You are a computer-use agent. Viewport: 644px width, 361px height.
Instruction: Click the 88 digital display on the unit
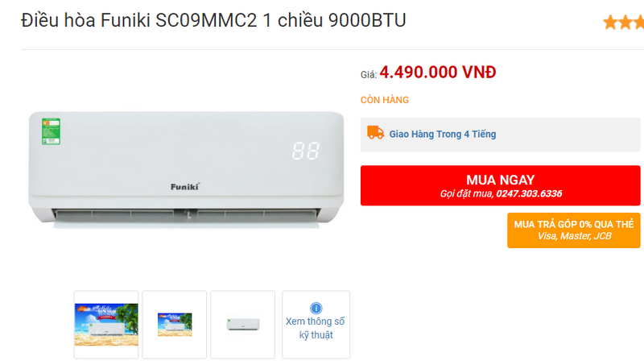(305, 151)
